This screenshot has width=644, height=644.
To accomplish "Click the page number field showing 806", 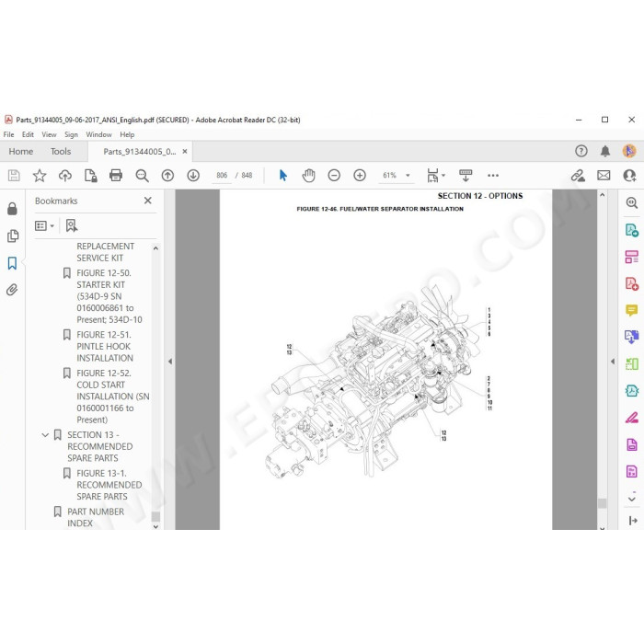I will [x=222, y=176].
